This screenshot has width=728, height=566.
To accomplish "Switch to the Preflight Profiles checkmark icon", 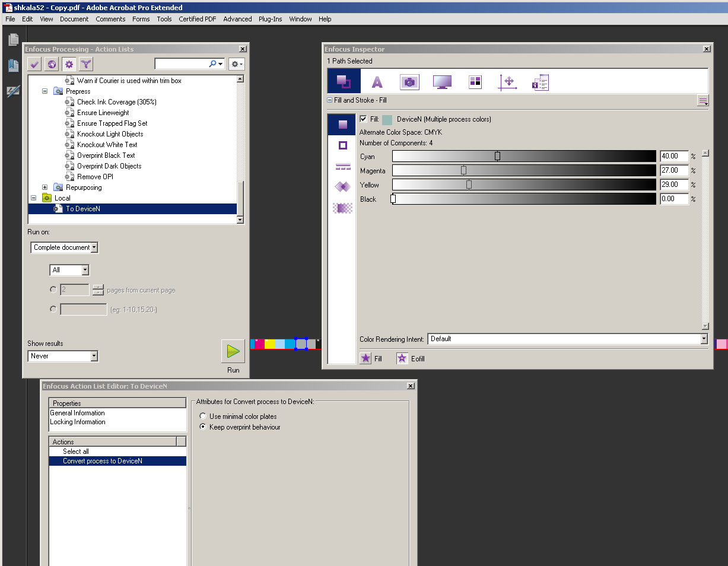I will (x=34, y=64).
